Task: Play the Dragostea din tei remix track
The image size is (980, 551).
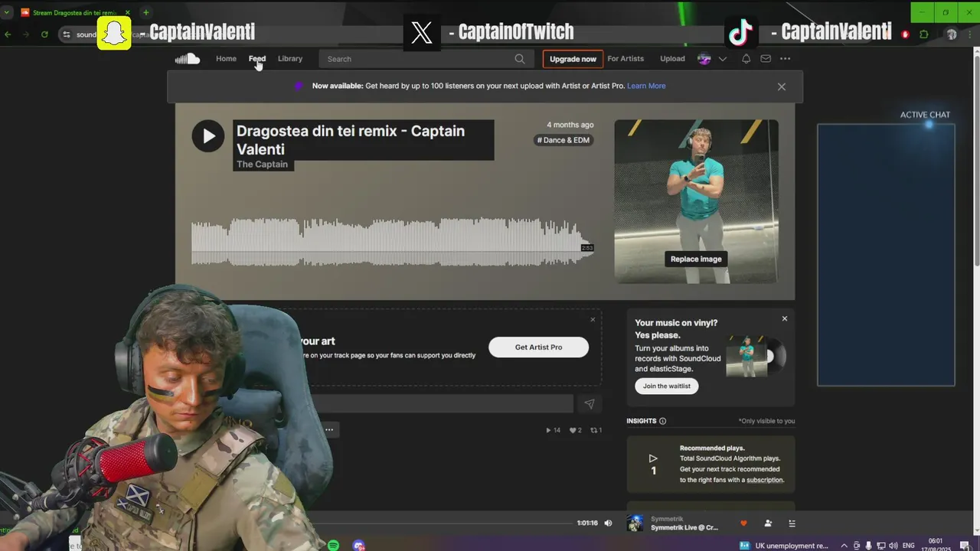Action: pyautogui.click(x=208, y=136)
